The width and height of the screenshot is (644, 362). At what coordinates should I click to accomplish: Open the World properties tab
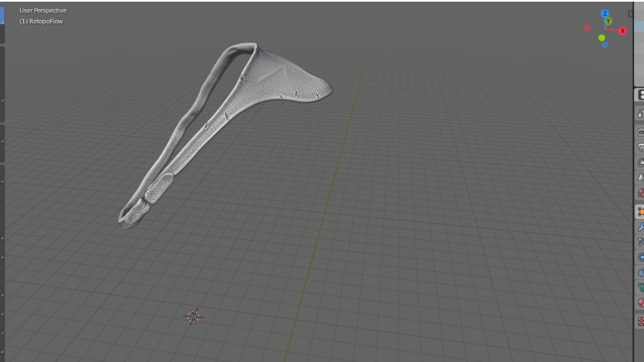point(640,193)
